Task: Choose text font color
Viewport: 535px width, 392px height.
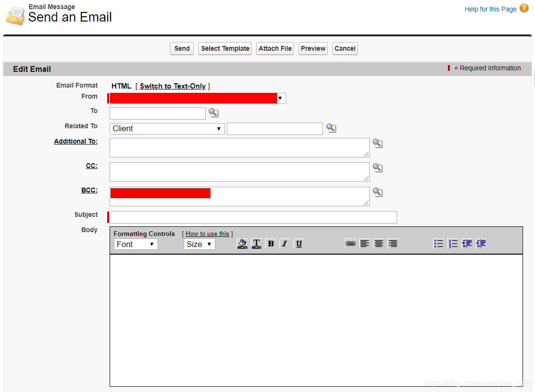Action: [256, 244]
